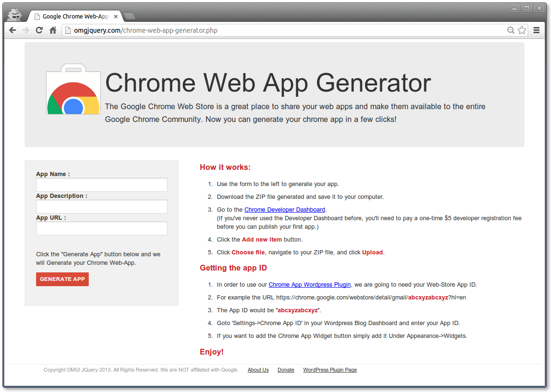Screen dimensions: 551x392
Task: Click the Chrome Web Store bag logo
Action: [73, 89]
